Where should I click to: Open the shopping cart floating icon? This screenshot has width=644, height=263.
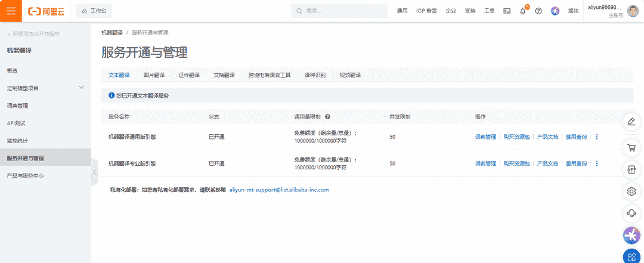click(x=631, y=147)
